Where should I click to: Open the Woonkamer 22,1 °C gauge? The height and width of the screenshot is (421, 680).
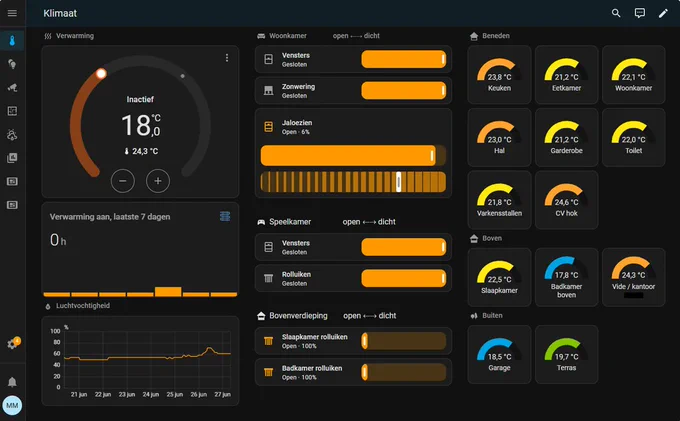634,75
